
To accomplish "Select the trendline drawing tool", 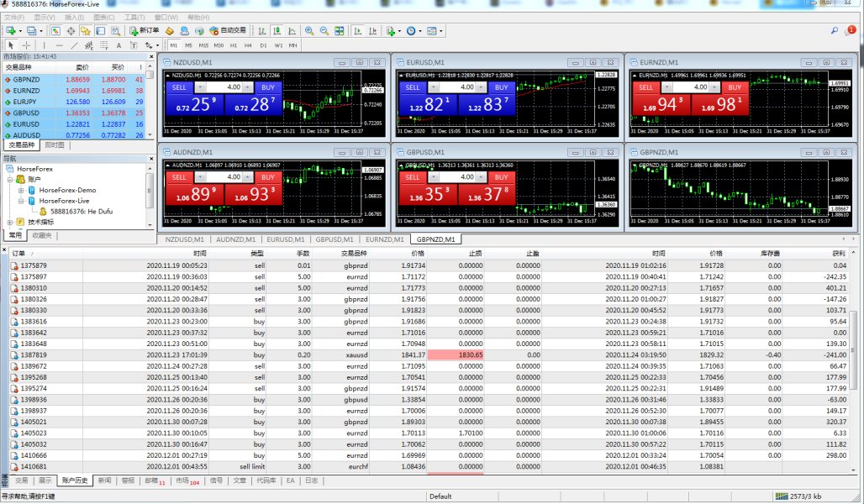I will tap(76, 45).
